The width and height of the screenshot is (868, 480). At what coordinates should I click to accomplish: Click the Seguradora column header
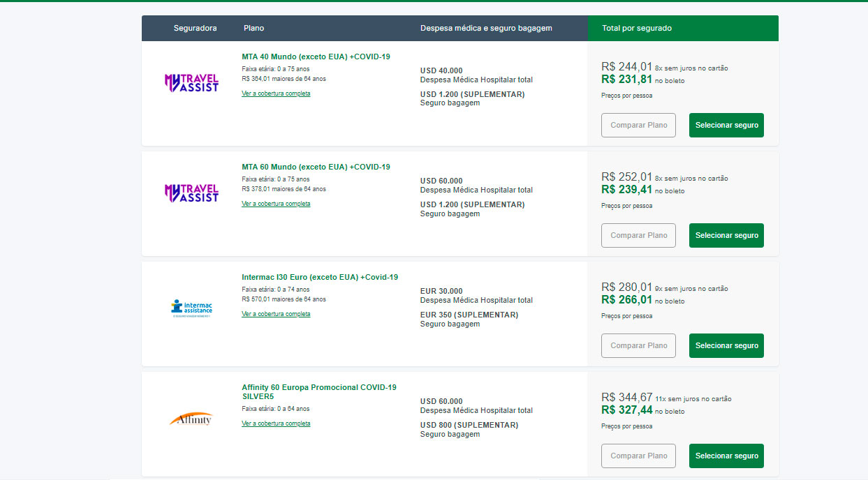[x=195, y=29]
